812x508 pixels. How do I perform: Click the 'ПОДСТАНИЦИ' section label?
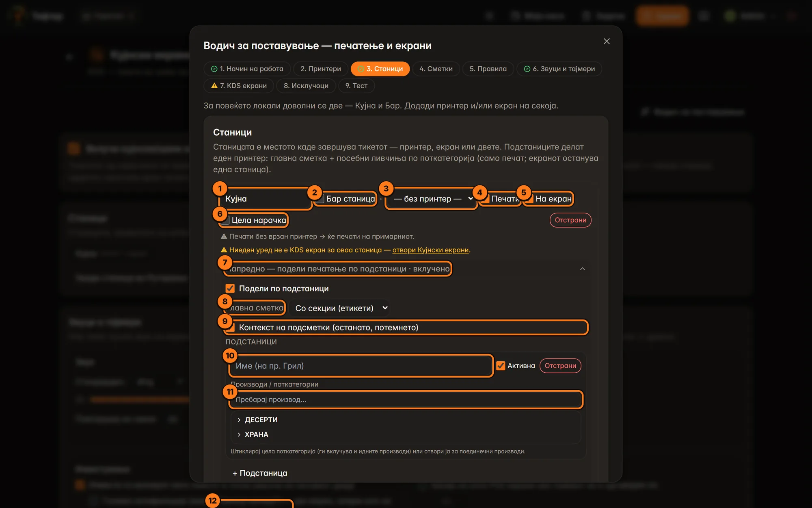coord(251,342)
